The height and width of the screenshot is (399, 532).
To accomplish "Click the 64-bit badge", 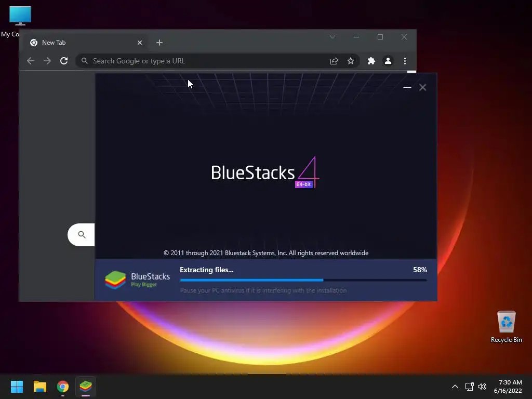I will point(303,184).
